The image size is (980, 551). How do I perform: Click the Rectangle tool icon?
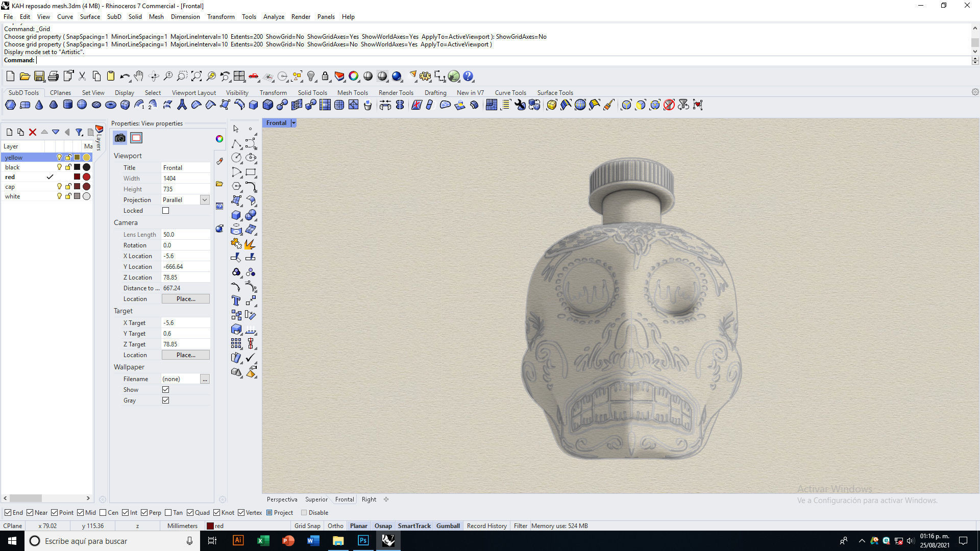coord(250,172)
